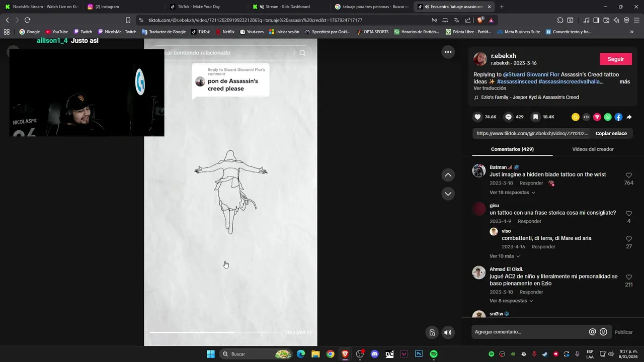Expand the caption with más
The width and height of the screenshot is (644, 362).
coord(624,81)
